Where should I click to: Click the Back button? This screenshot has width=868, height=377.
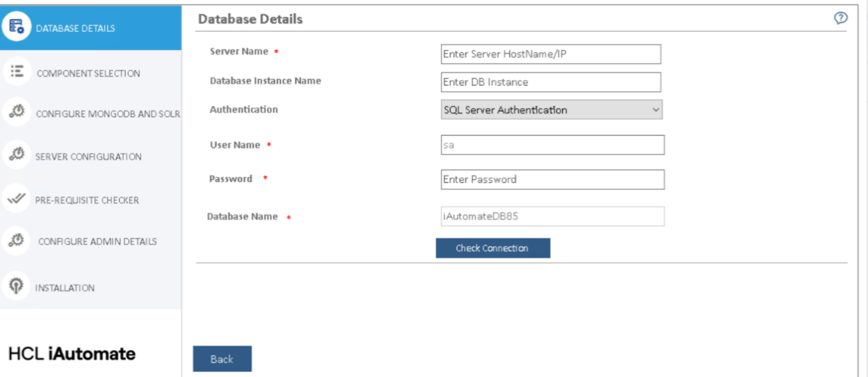click(222, 359)
